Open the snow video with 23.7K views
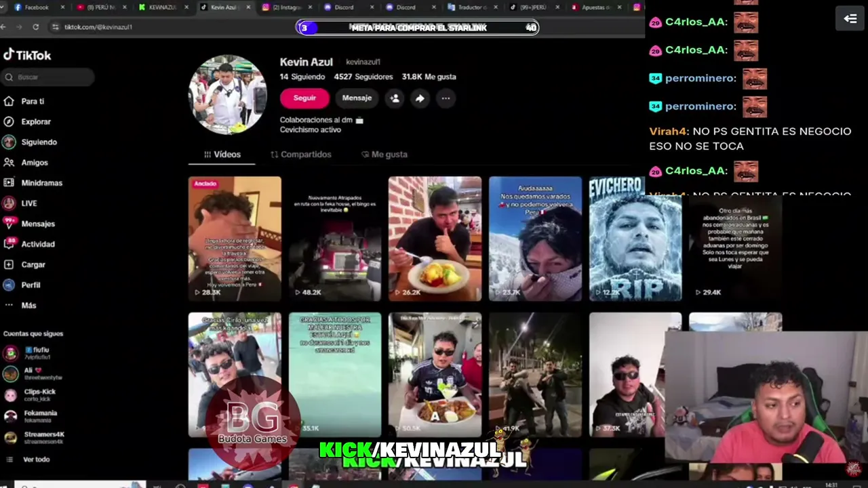Image resolution: width=868 pixels, height=488 pixels. tap(535, 239)
